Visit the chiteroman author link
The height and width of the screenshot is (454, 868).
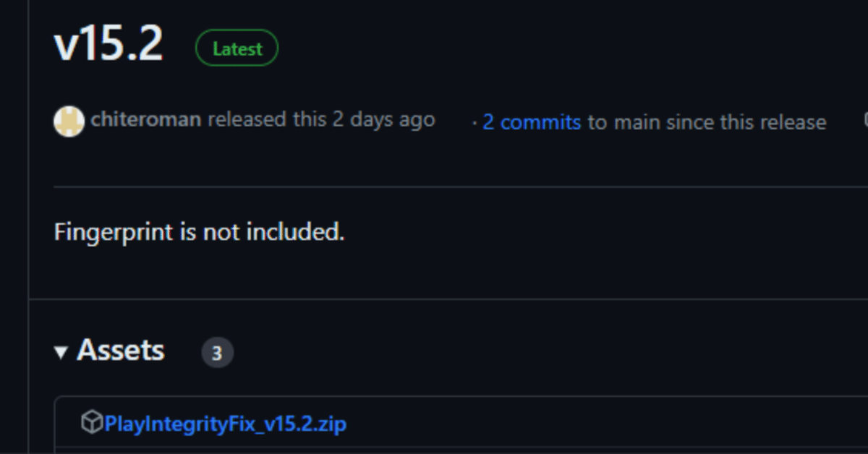pyautogui.click(x=145, y=119)
